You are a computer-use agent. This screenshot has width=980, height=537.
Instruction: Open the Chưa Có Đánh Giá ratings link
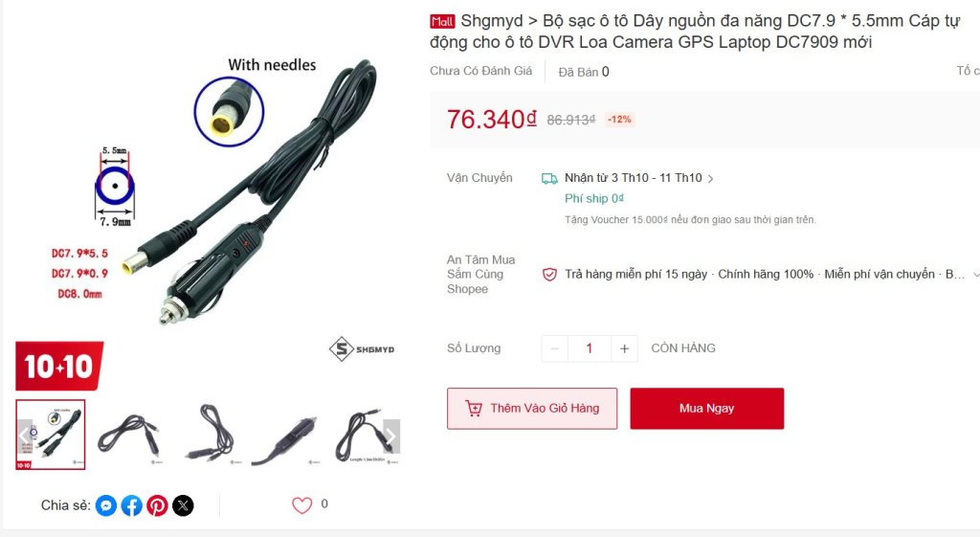[x=481, y=71]
